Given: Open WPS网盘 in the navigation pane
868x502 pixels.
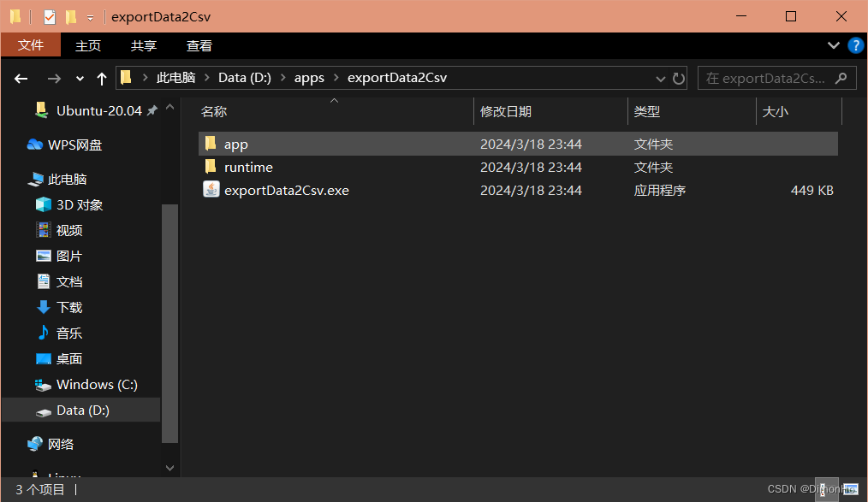Looking at the screenshot, I should (x=74, y=145).
